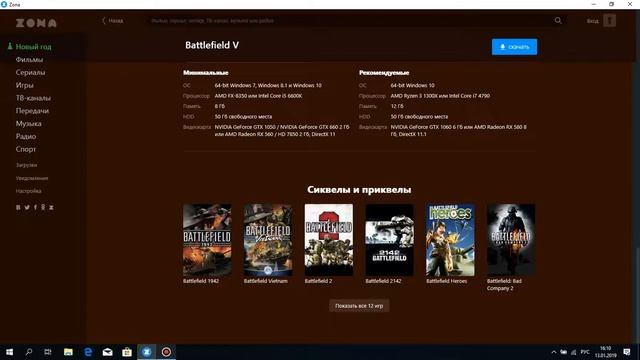Click the ZONA logo
The width and height of the screenshot is (640, 360).
point(36,23)
